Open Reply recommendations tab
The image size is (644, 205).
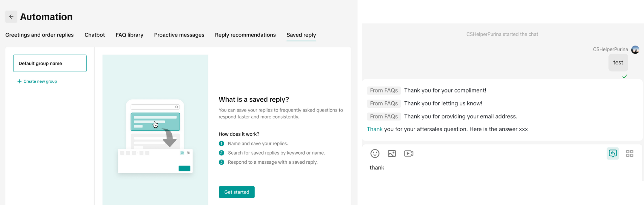(x=245, y=35)
